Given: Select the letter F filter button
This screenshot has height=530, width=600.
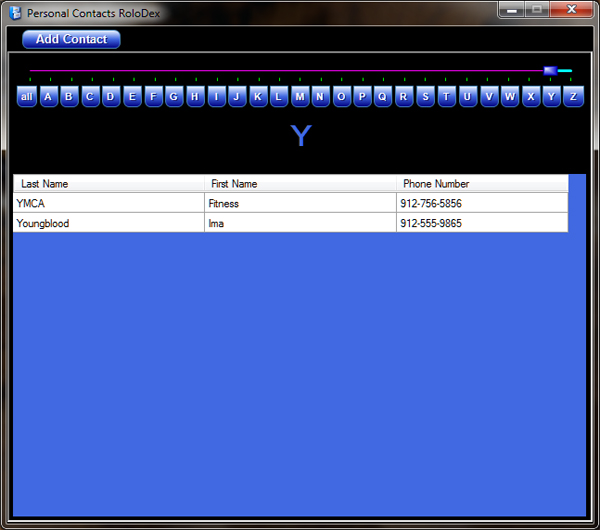Looking at the screenshot, I should pos(153,96).
